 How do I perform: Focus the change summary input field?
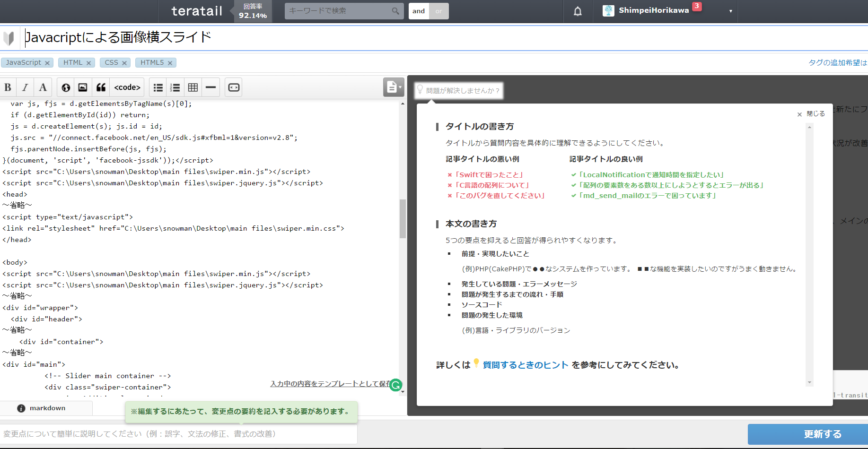click(x=178, y=434)
